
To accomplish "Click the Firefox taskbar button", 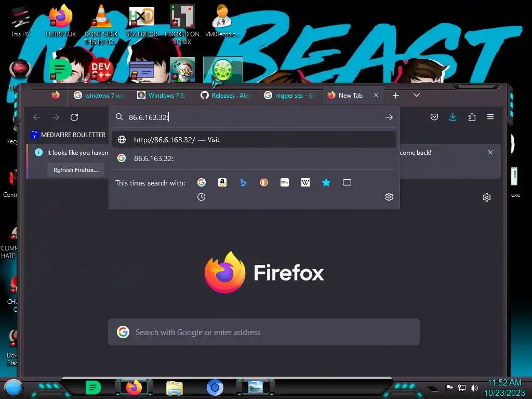I will 134,388.
